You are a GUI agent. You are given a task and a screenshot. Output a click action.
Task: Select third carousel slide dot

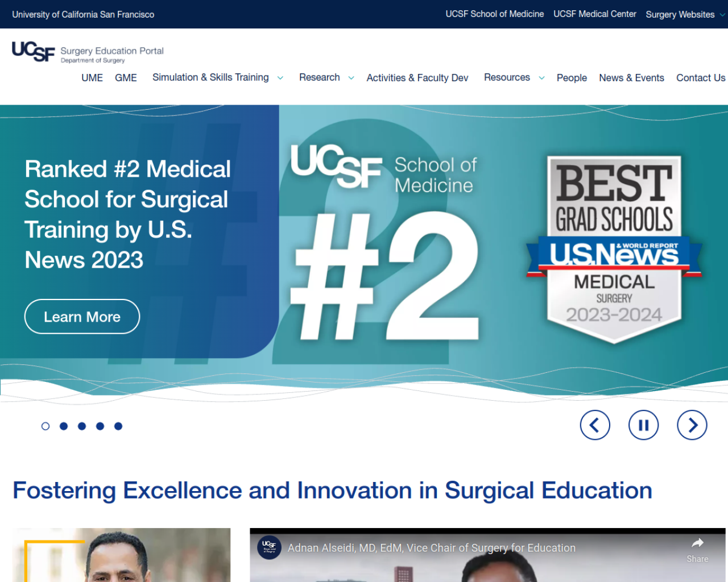(x=82, y=426)
